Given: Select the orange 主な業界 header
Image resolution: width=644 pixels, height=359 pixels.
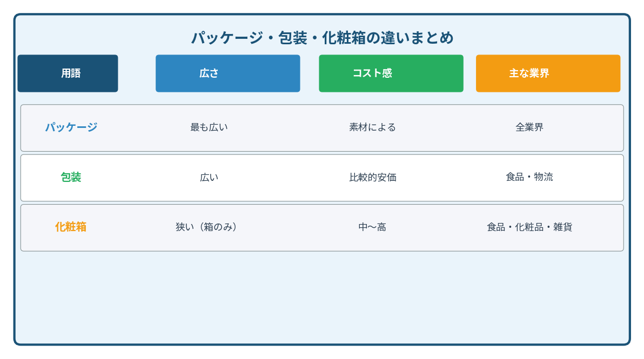Looking at the screenshot, I should tap(548, 73).
